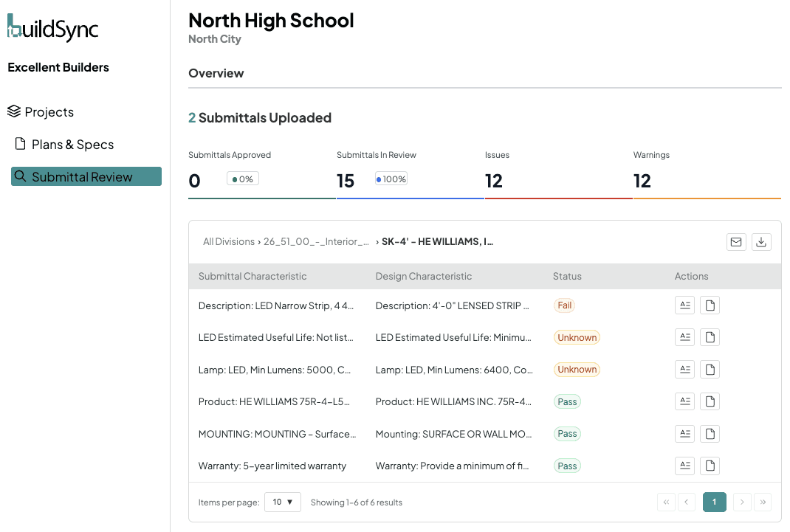Open document icon for Lamp Min Lumens row

click(x=710, y=370)
